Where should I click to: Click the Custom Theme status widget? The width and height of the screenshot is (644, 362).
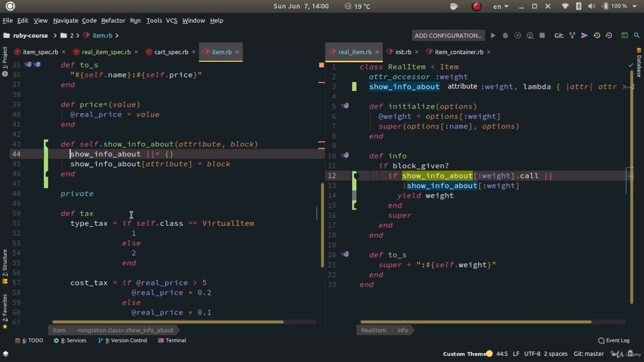pos(467,354)
